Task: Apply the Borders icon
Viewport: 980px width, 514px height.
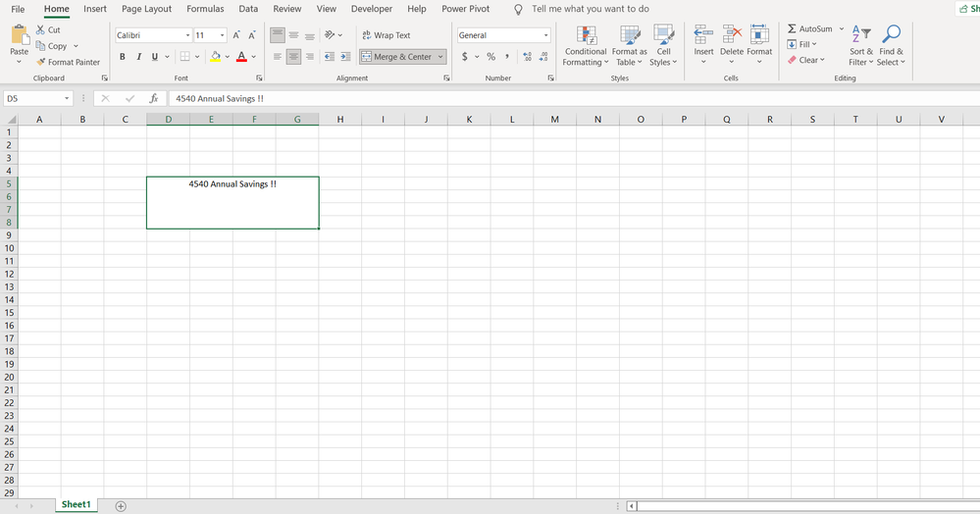Action: [x=185, y=57]
